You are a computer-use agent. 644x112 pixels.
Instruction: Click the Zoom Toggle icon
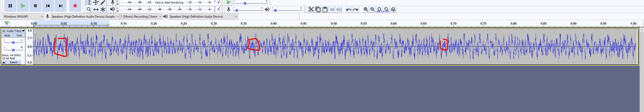click(x=393, y=10)
